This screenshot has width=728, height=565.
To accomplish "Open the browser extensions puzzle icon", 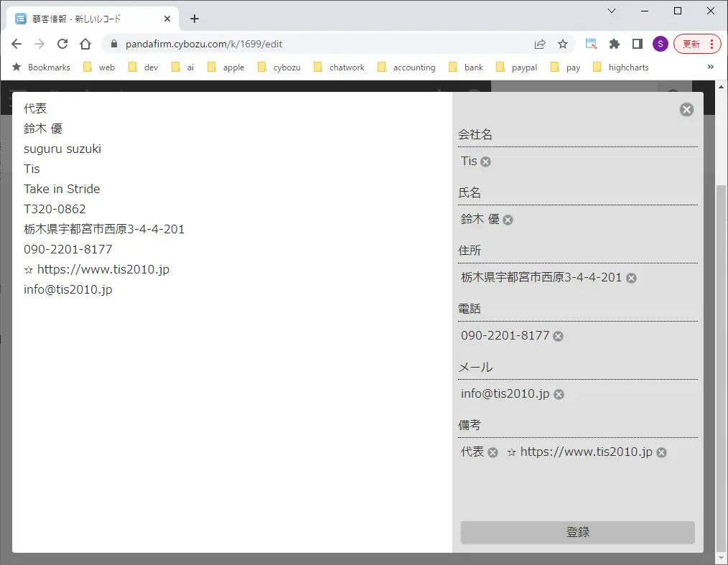I will click(x=614, y=44).
